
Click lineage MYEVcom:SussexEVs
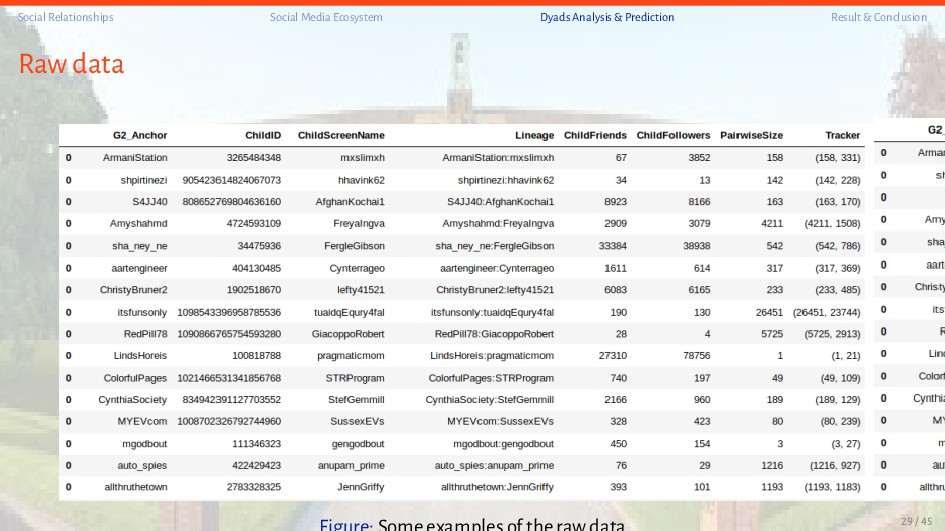500,421
